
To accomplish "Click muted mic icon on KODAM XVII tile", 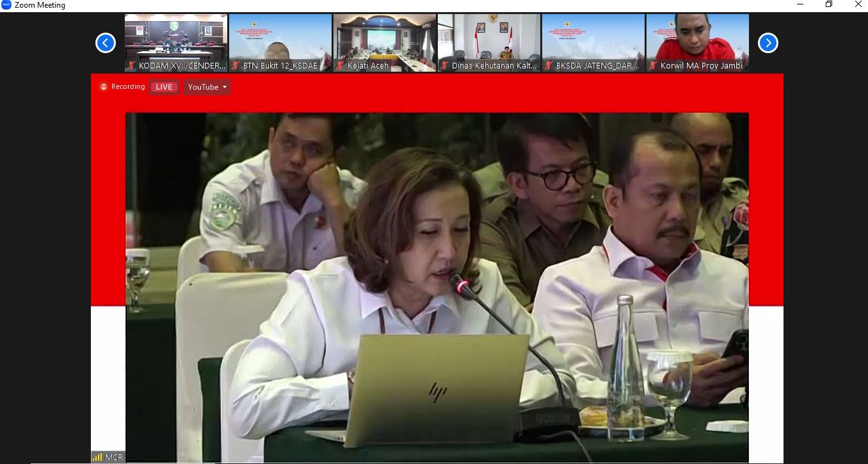I will click(132, 65).
